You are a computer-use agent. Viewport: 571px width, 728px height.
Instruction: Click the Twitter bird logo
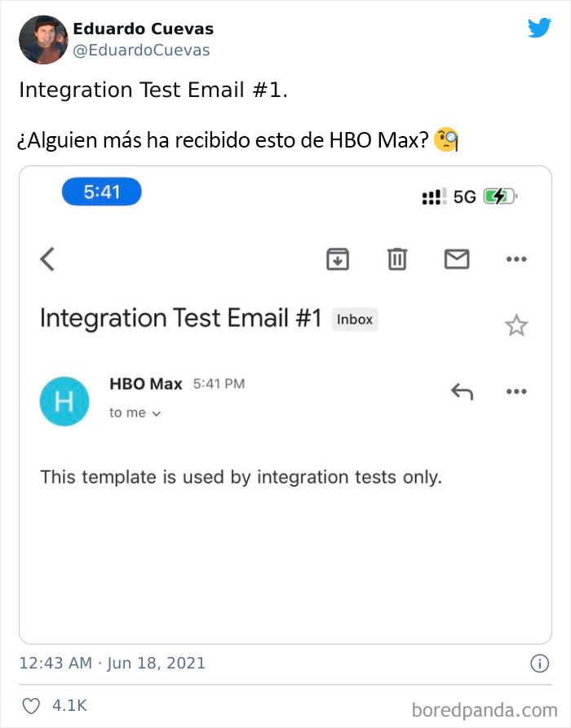click(x=539, y=28)
